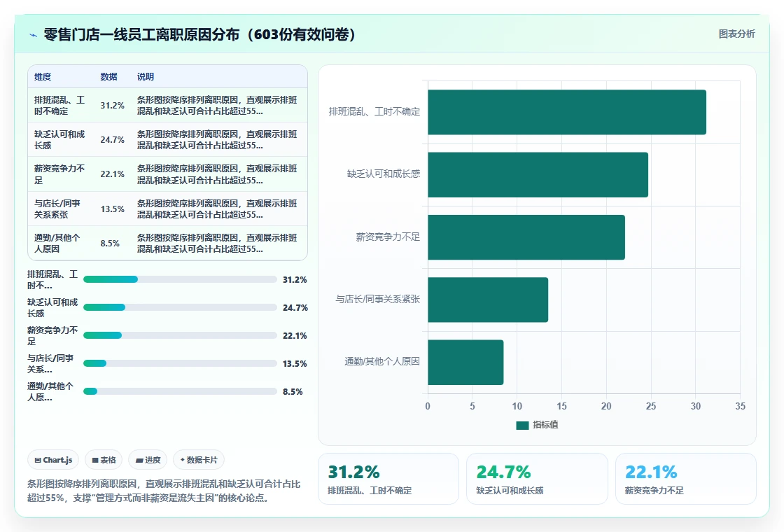Click the 13.5% value in table

click(x=112, y=209)
